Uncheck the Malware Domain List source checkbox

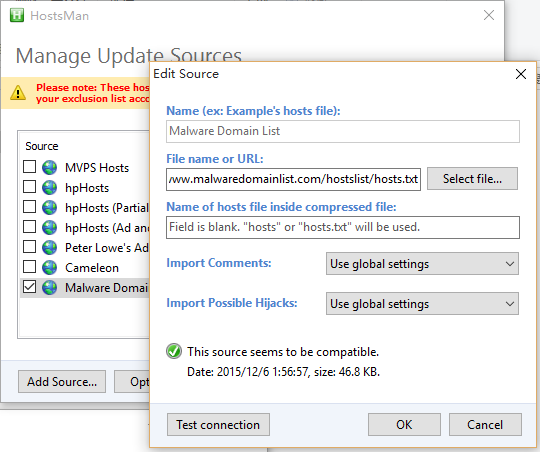(30, 286)
